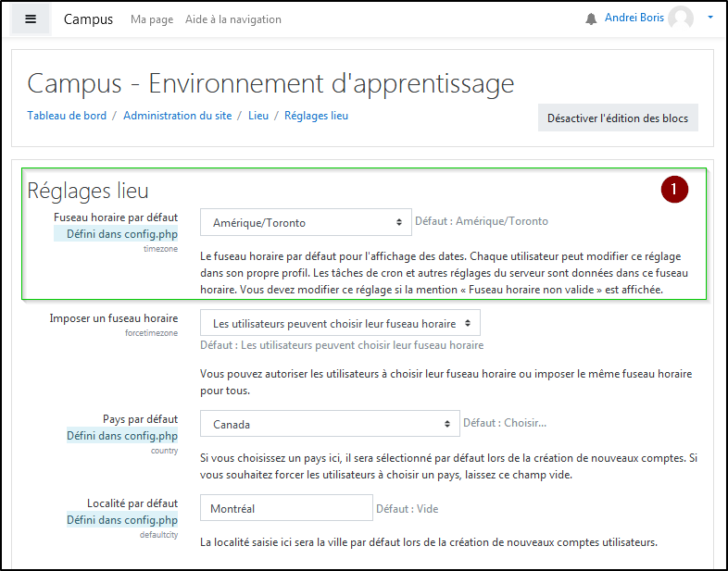Expand the user menu arrow

pyautogui.click(x=710, y=18)
